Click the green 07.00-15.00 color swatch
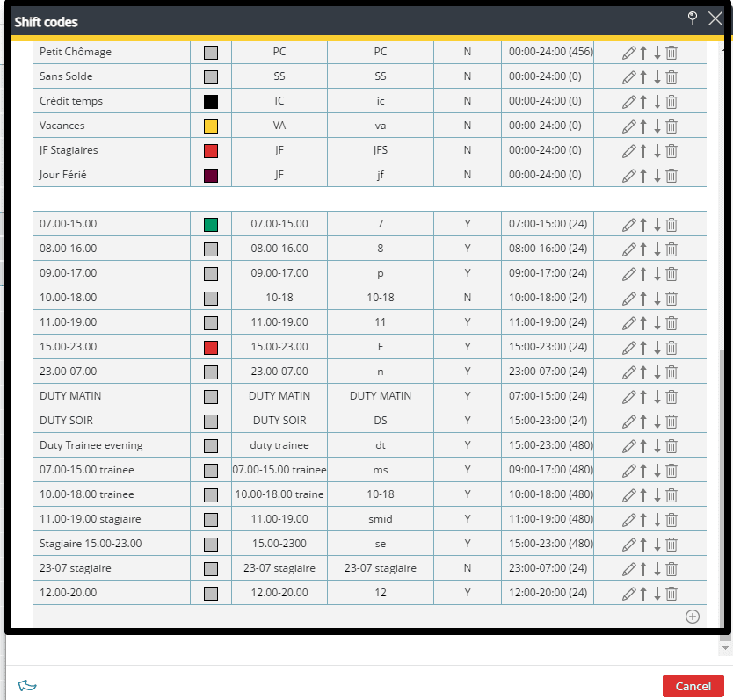 click(211, 224)
